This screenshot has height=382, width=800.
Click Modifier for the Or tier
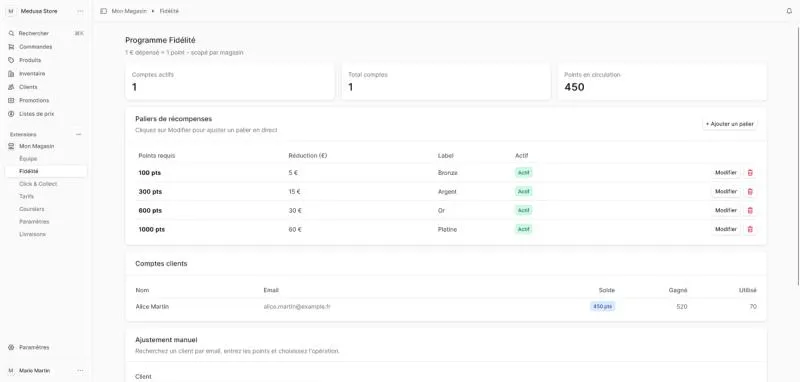[726, 211]
